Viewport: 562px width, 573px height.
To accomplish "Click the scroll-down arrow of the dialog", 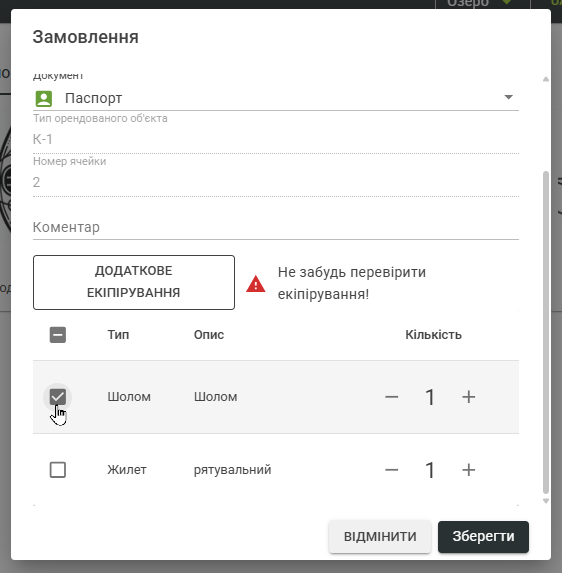I will tap(546, 501).
